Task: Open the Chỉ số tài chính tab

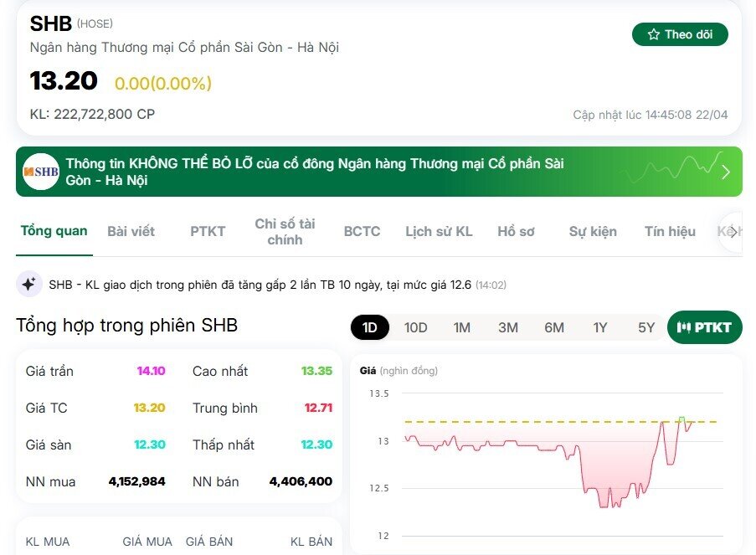Action: tap(285, 231)
